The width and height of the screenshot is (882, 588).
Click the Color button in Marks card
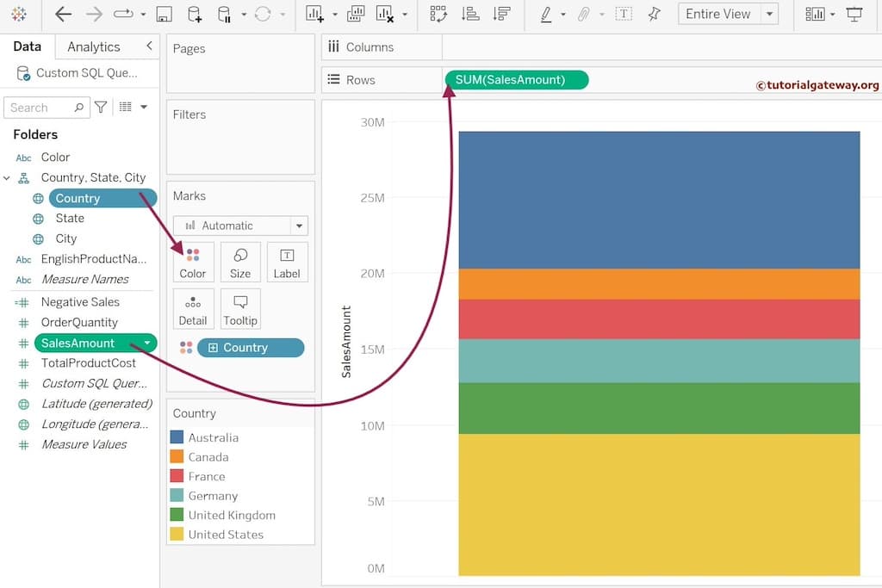[x=193, y=263]
